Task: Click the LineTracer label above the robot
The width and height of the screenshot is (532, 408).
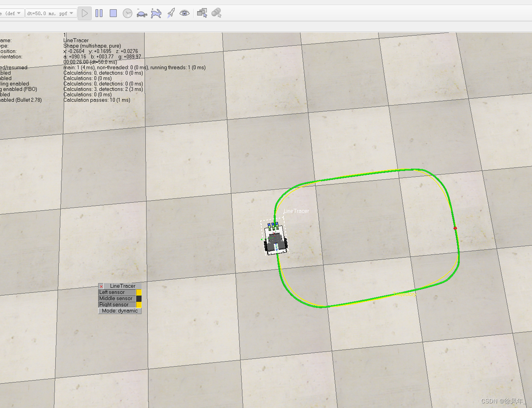Action: click(296, 211)
